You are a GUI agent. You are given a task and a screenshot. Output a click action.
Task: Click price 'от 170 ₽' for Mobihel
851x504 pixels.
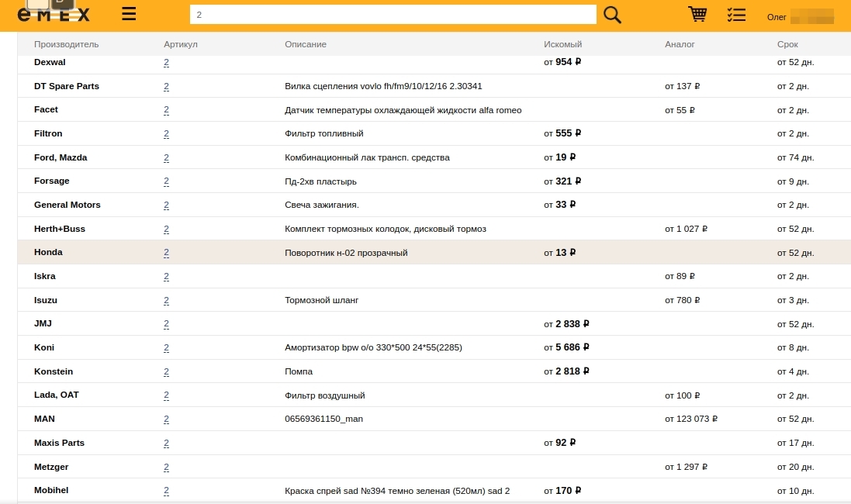pyautogui.click(x=562, y=491)
